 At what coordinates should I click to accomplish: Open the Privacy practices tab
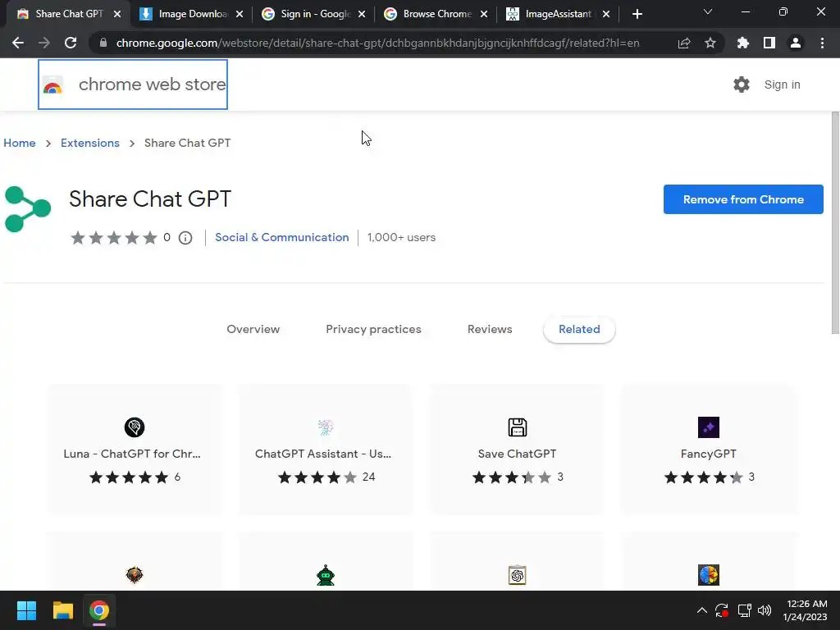pos(373,329)
